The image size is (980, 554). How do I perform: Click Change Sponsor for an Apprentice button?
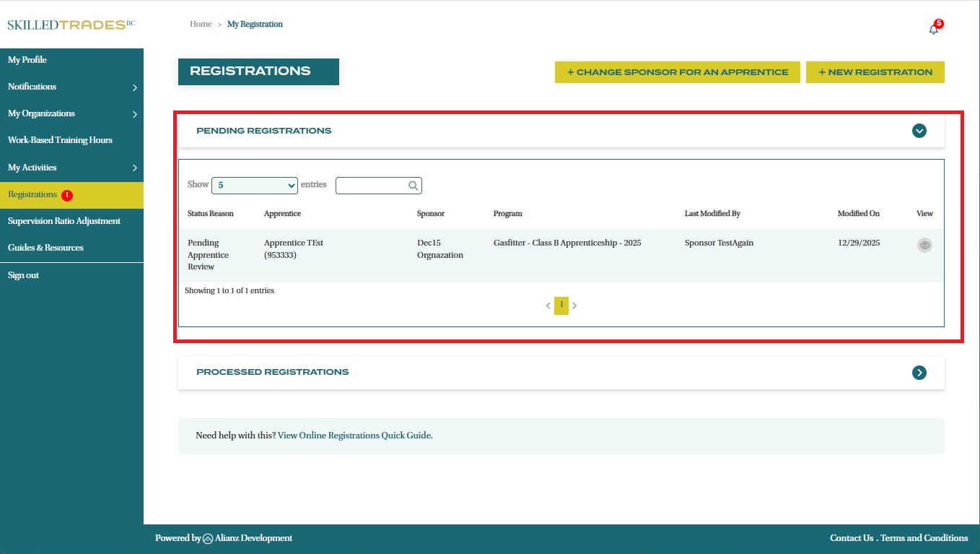point(677,72)
